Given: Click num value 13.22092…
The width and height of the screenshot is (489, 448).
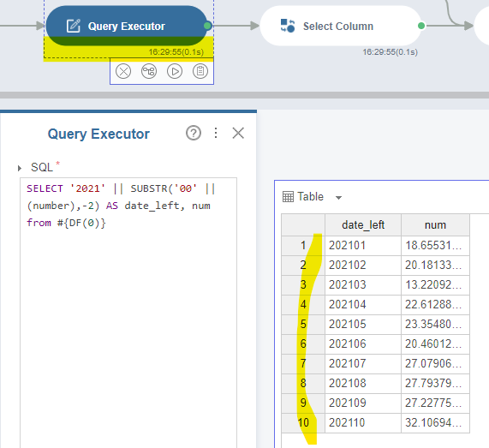Looking at the screenshot, I should (435, 285).
